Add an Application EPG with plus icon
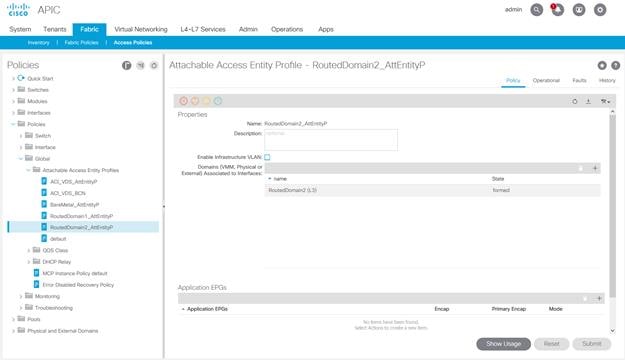The height and width of the screenshot is (360, 625). (x=599, y=299)
